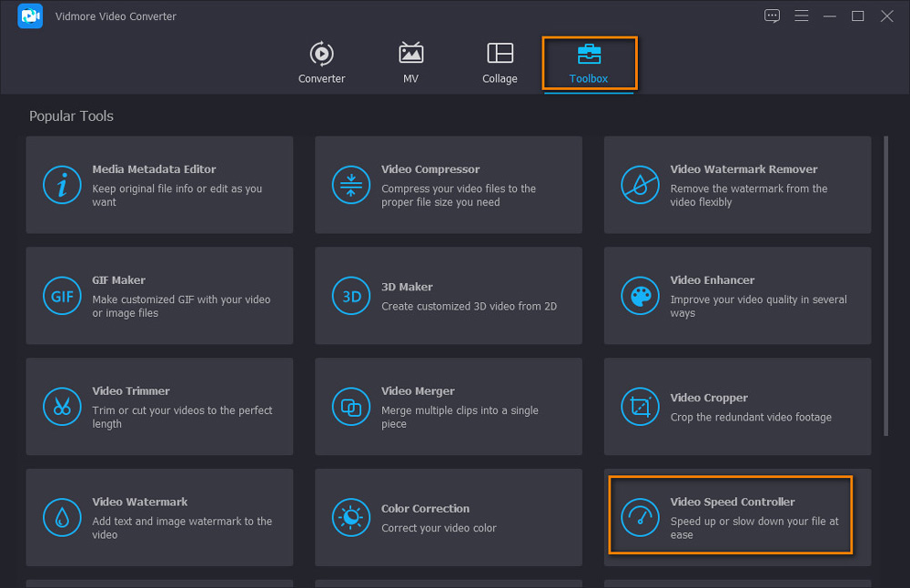The height and width of the screenshot is (588, 910).
Task: Switch to the Collage tab label
Action: (x=500, y=78)
